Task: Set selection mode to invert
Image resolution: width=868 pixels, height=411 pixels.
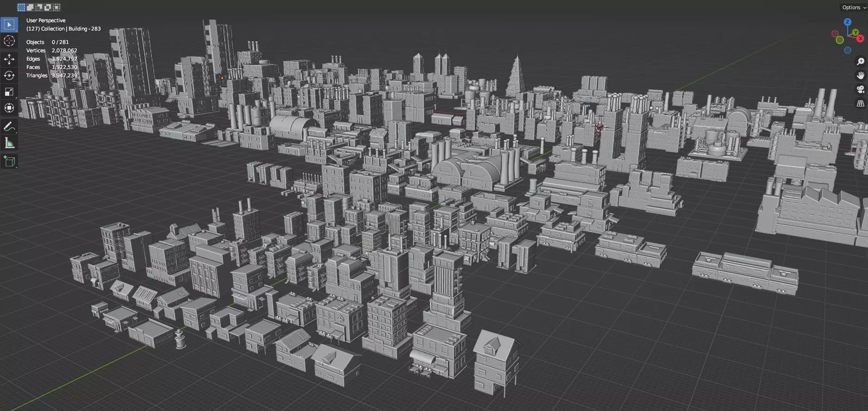Action: [x=48, y=7]
